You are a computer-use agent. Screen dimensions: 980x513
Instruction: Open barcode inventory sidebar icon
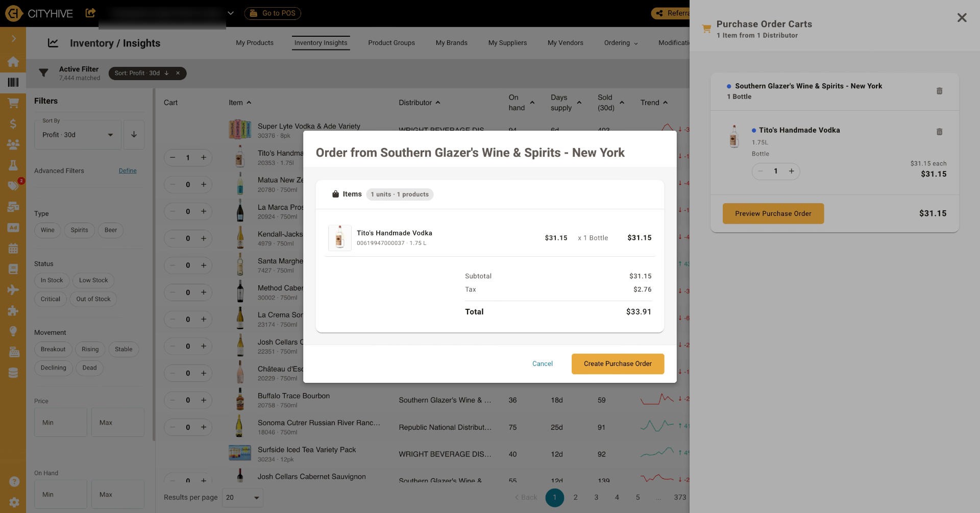point(13,82)
